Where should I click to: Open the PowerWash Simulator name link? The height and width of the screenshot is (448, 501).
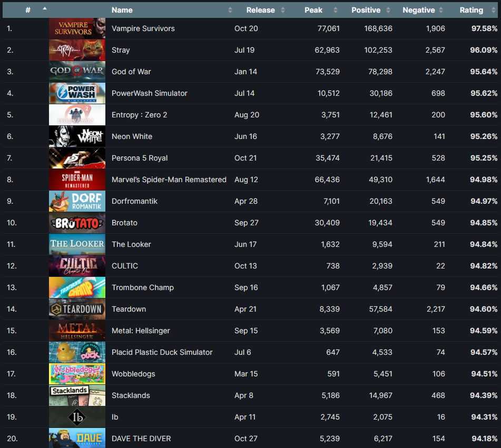(x=150, y=93)
